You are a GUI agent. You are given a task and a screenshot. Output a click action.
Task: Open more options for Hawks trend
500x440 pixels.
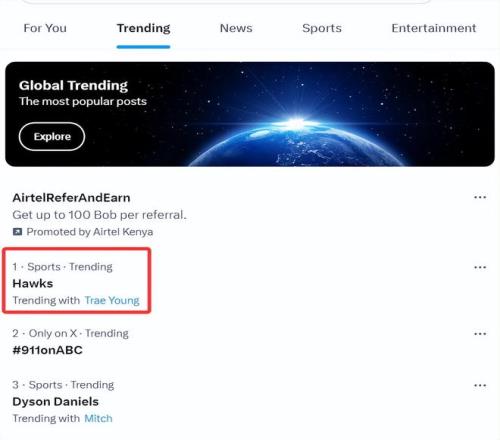(x=480, y=267)
